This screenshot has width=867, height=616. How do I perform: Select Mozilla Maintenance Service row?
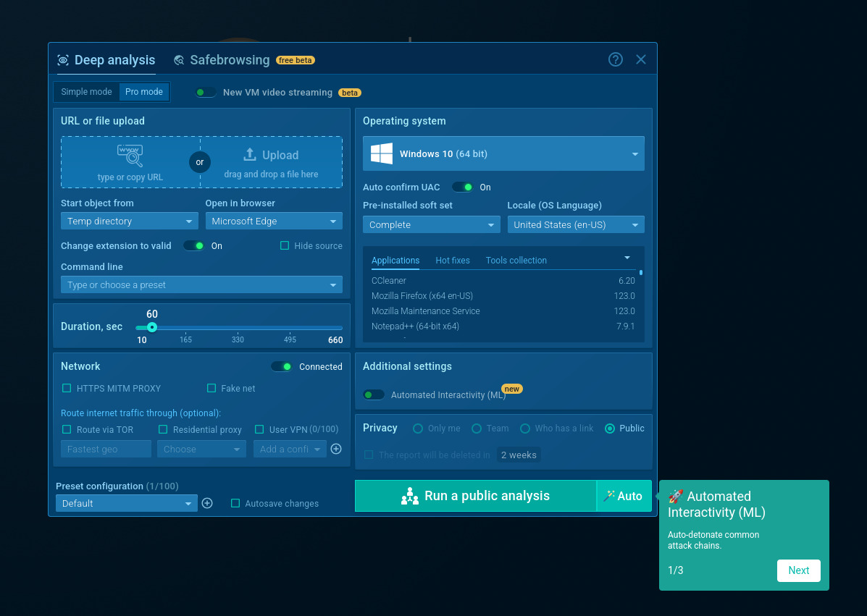point(503,311)
